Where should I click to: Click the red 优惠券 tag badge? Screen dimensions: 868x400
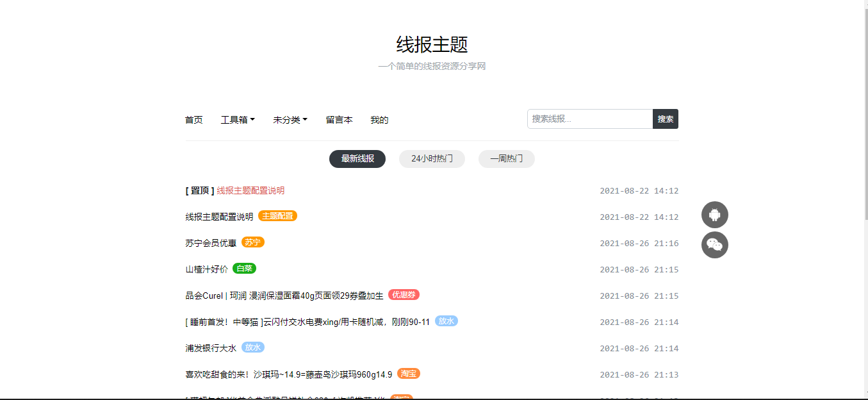[403, 296]
